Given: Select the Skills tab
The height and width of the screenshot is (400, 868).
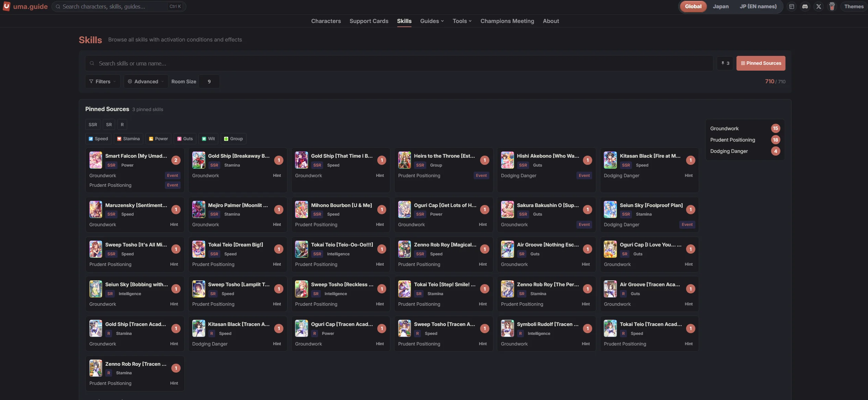Looking at the screenshot, I should coord(404,21).
